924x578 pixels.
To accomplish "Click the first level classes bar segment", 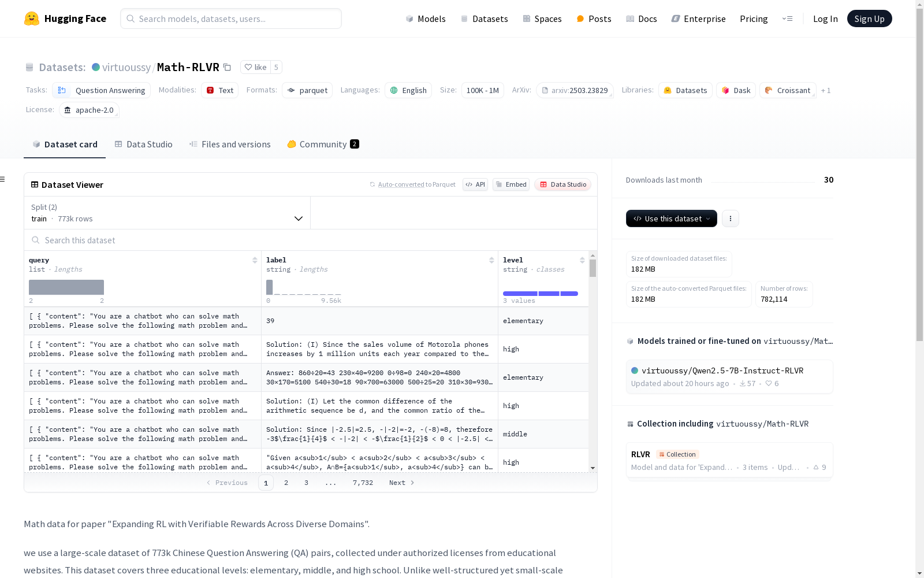I will coord(520,294).
